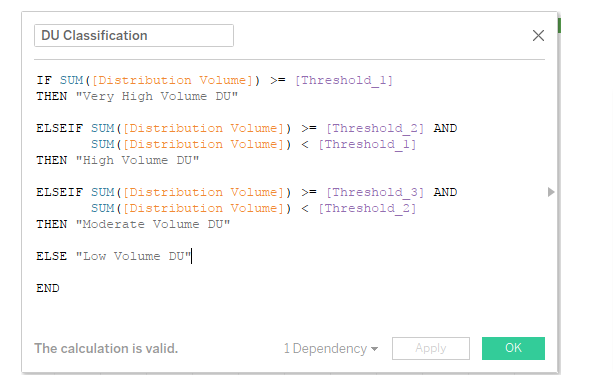The width and height of the screenshot is (613, 390).
Task: Click "Moderate Volume DU" string
Action: 153,224
